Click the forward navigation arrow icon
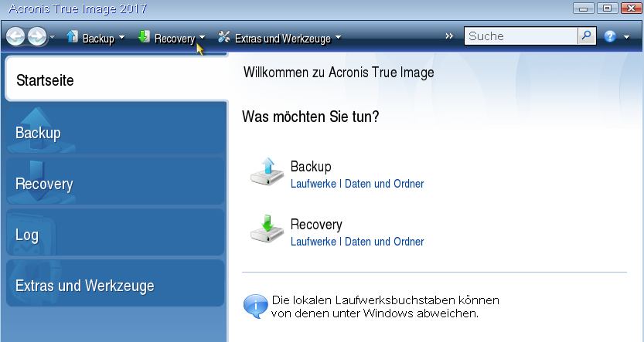Screen dimensions: 644x342 click(36, 36)
